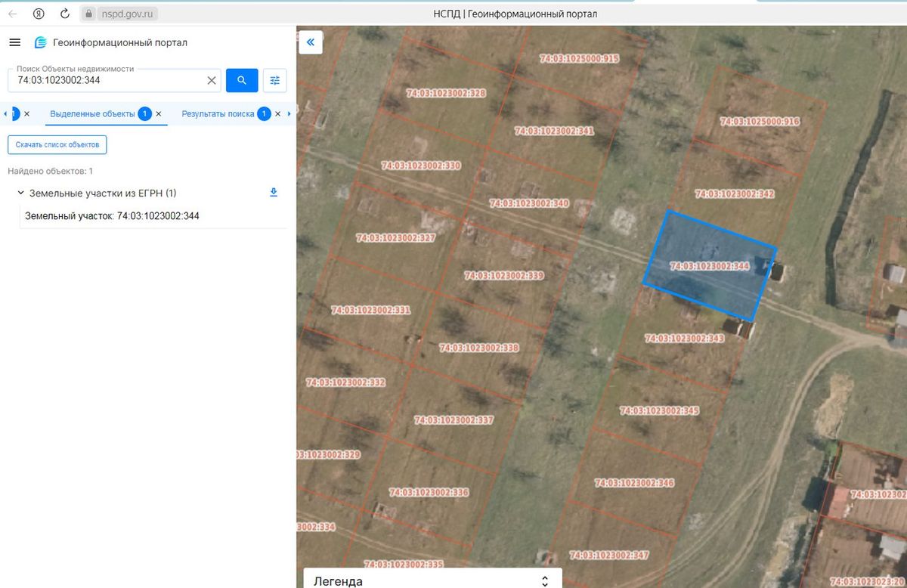Click parcel label 74:03:1023002:337

point(453,420)
